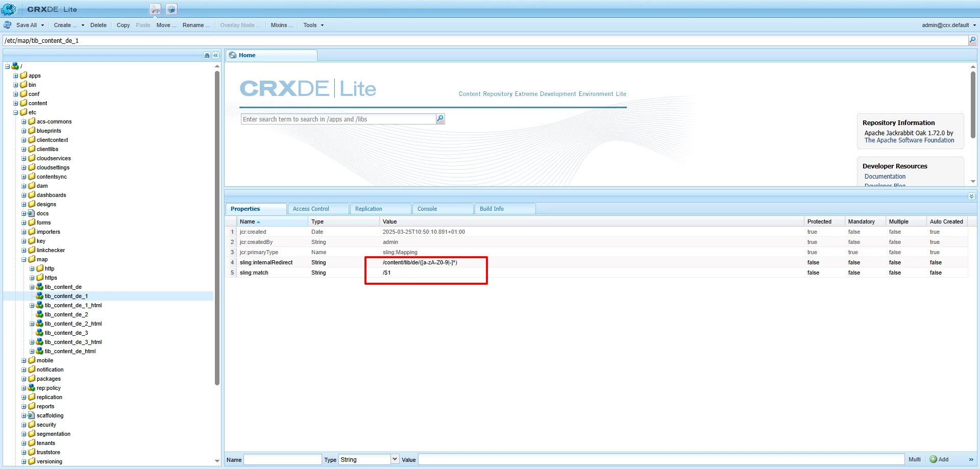Click the repository path input field

click(485, 40)
